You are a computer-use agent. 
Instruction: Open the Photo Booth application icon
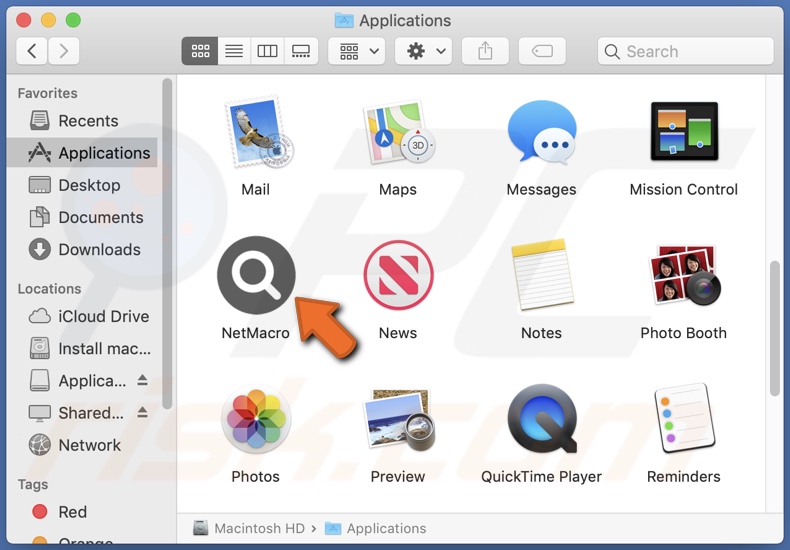tap(684, 275)
